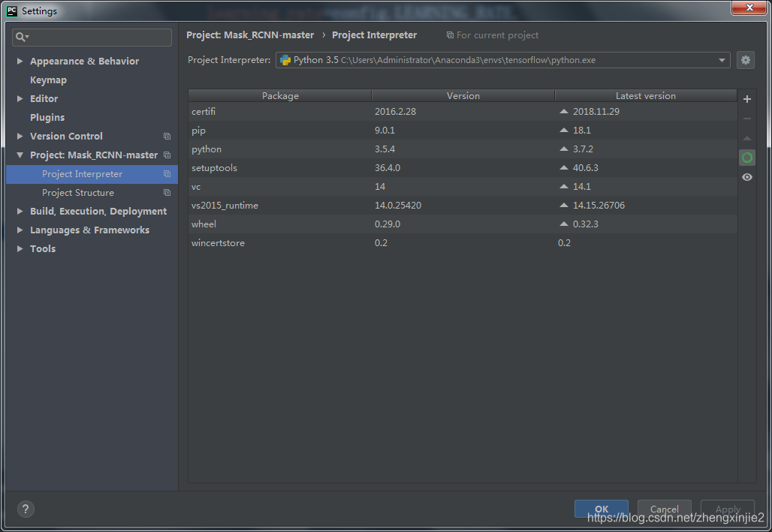Expand Appearance & Behavior section
This screenshot has height=532, width=772.
point(20,61)
